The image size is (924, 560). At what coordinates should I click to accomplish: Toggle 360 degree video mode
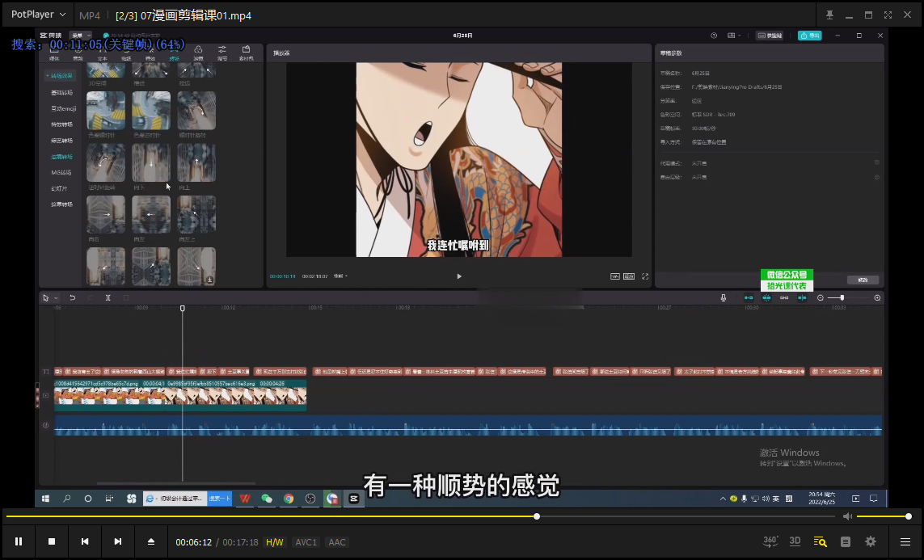tap(770, 541)
